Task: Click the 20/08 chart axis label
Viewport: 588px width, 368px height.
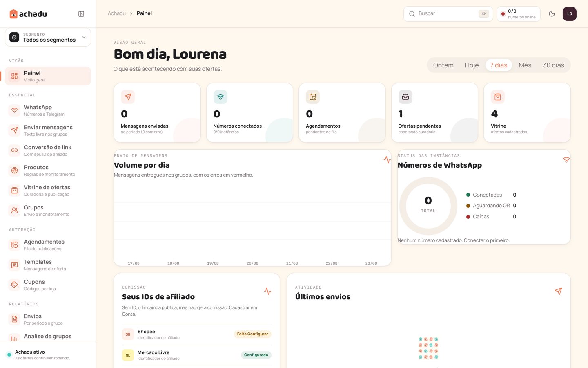Action: tap(252, 263)
